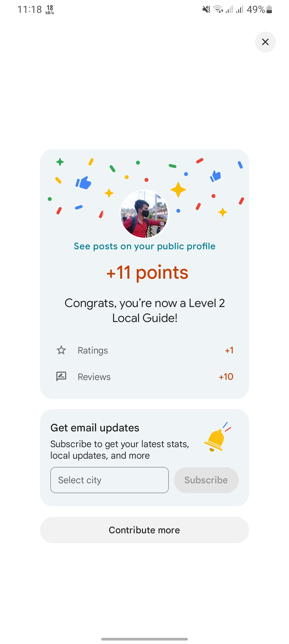This screenshot has height=644, width=289.
Task: Tap the 'Get email updates' heading
Action: [95, 428]
